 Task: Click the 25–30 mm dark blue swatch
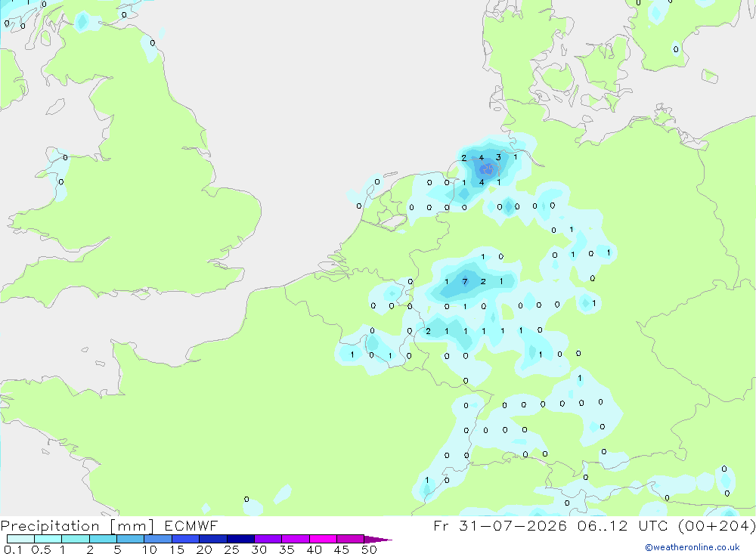point(240,539)
